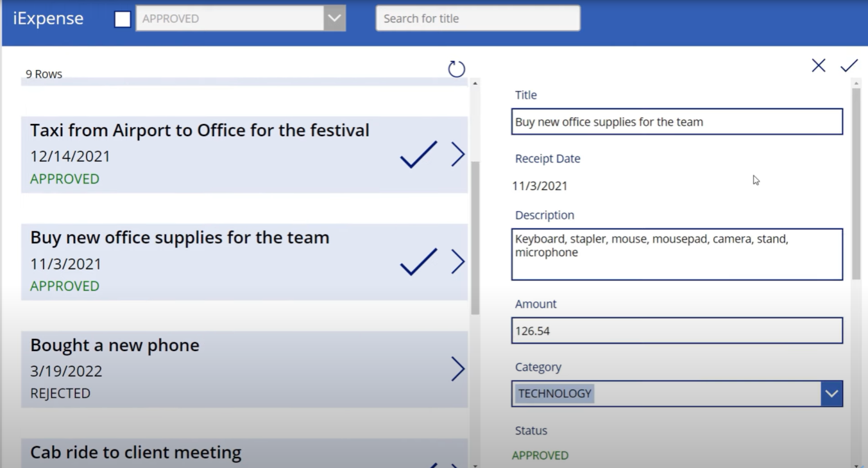Screen dimensions: 868x468
Task: Click the iExpense app title
Action: [48, 19]
